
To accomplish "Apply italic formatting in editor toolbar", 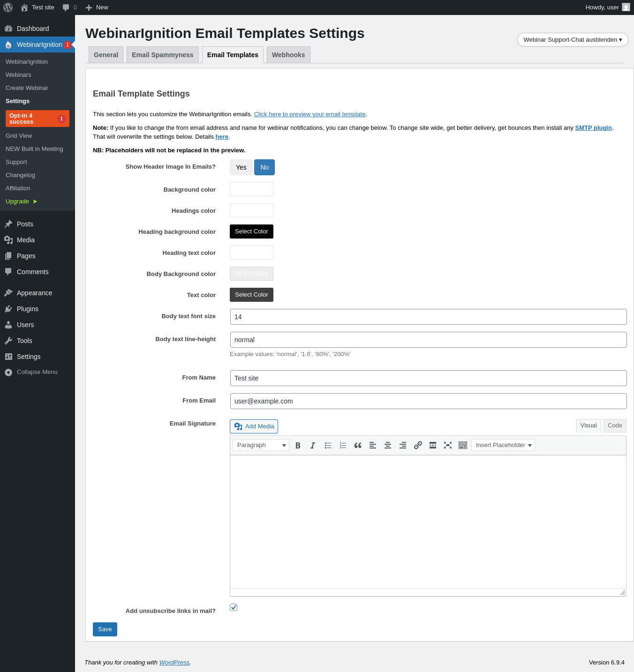I will coord(313,445).
